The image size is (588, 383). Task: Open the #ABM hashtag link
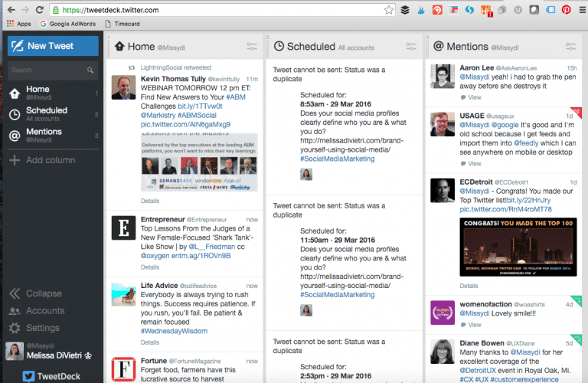pos(236,97)
